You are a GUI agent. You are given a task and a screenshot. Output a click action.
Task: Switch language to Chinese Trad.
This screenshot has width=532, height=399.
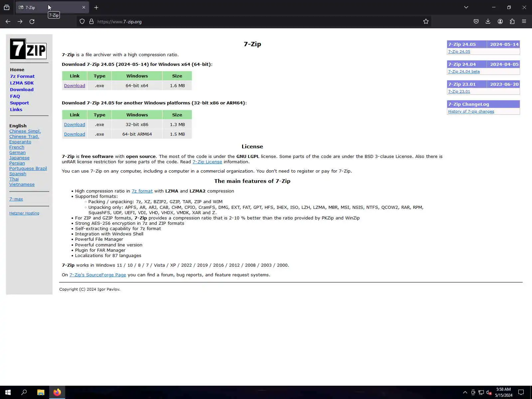coord(24,136)
